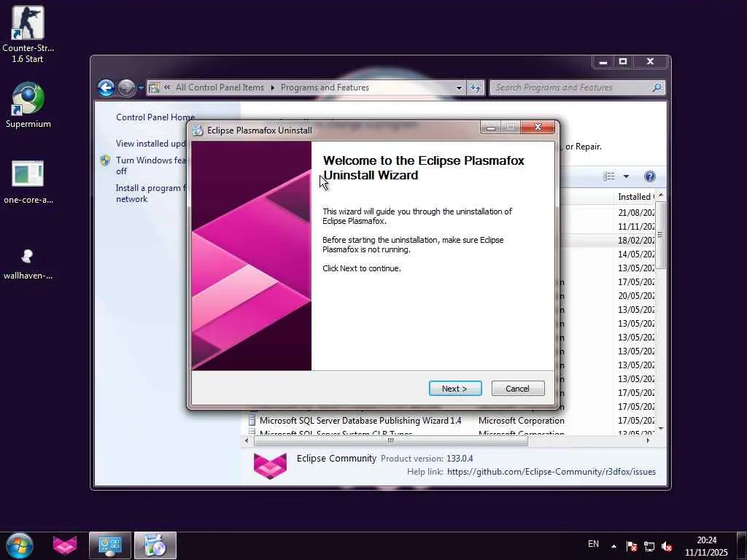Screen dimensions: 747x560
Task: Go forward in Control Panel window
Action: (126, 87)
